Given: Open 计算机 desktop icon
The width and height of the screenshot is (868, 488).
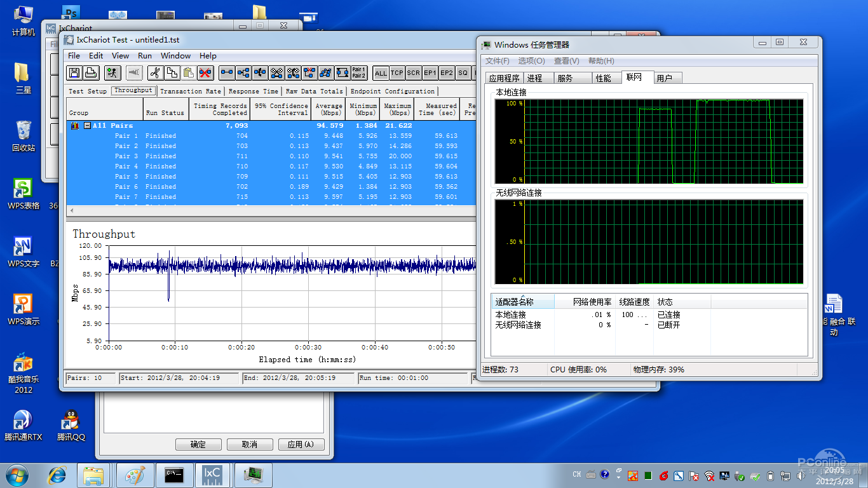Looking at the screenshot, I should point(24,20).
